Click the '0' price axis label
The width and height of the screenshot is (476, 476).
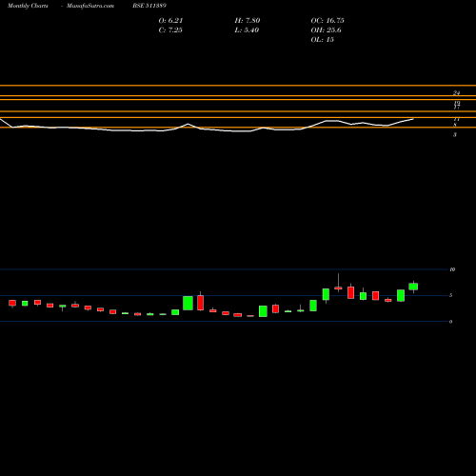click(x=450, y=322)
